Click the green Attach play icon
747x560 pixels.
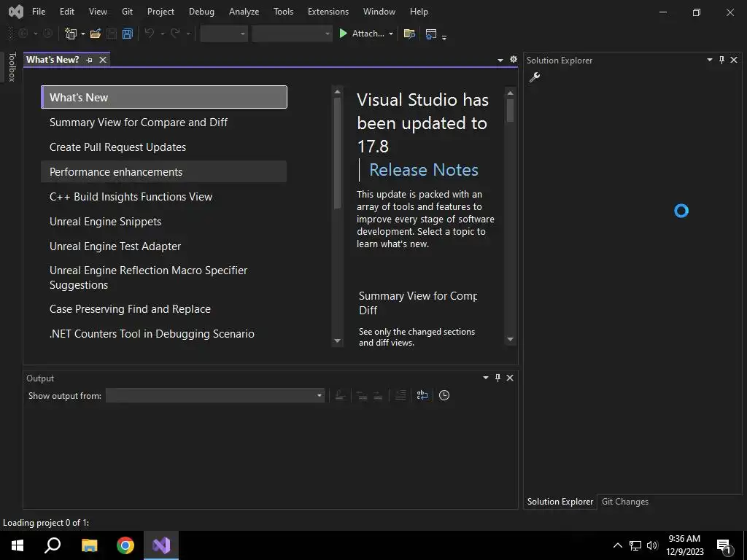click(343, 34)
